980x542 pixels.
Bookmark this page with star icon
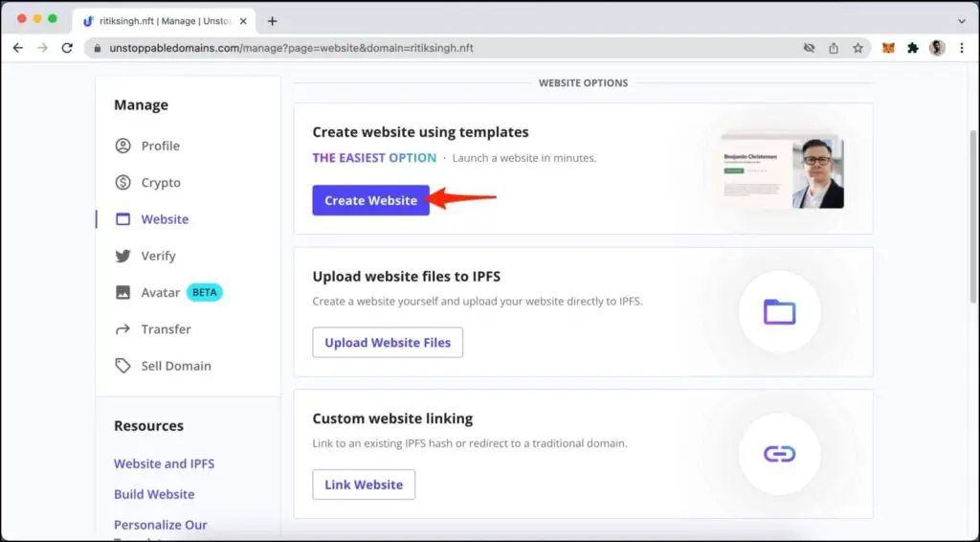click(x=858, y=48)
